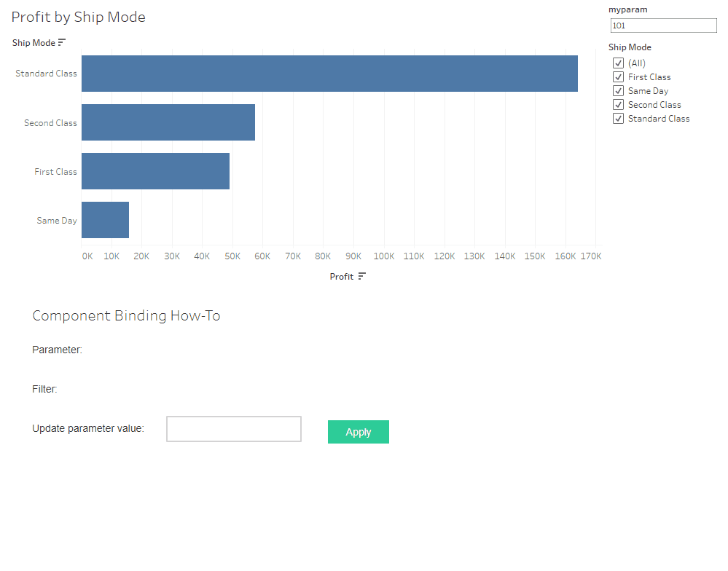Click the sort icon next to Profit axis

coord(361,276)
